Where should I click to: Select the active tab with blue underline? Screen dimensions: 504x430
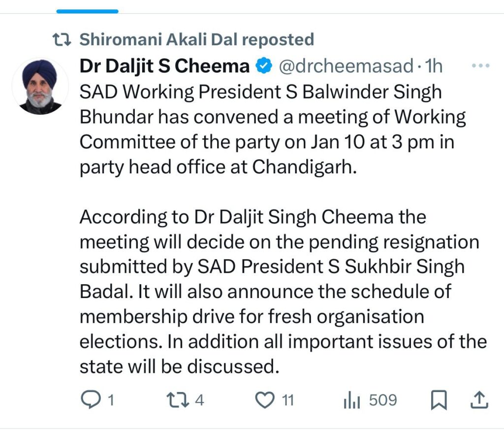coord(87,11)
